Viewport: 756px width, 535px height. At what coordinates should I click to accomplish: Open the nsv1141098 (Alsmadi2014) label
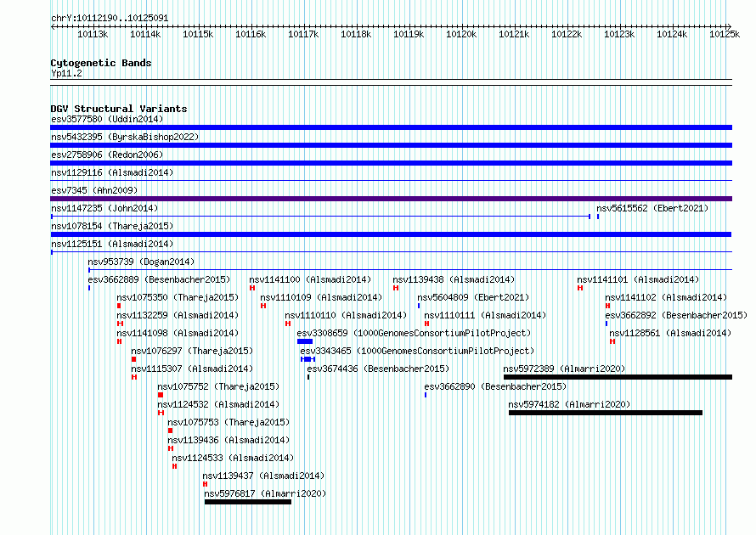point(178,333)
